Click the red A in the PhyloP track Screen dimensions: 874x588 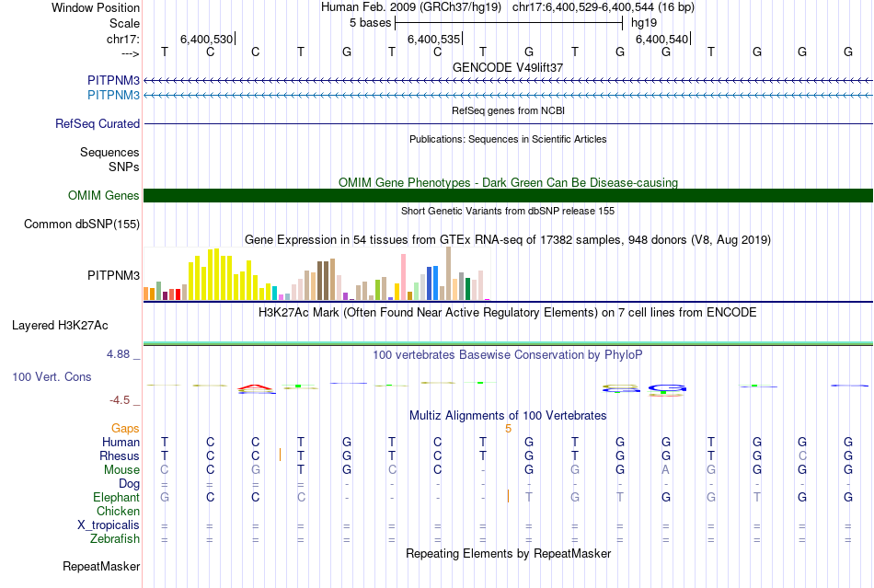coord(255,386)
